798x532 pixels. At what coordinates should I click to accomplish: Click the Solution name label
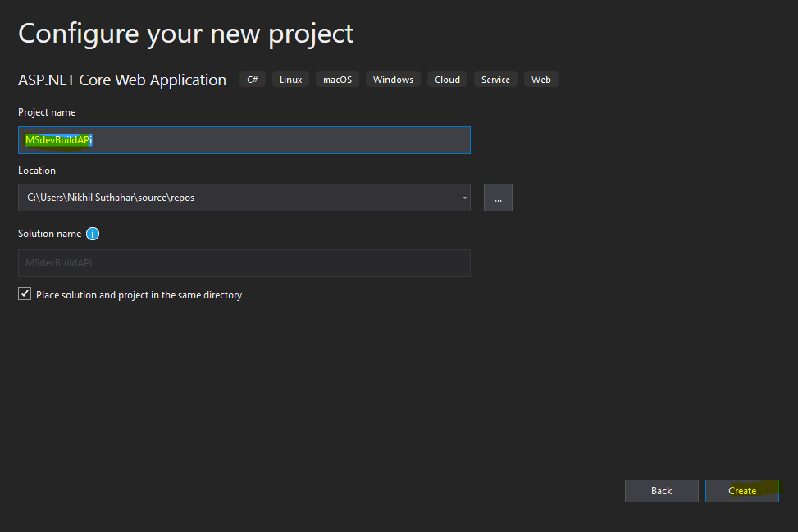[x=49, y=234]
